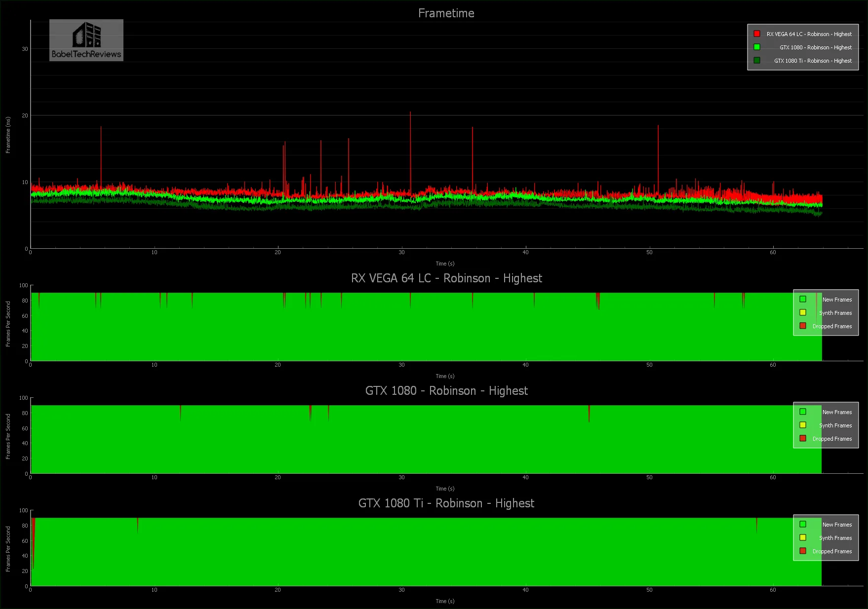Image resolution: width=868 pixels, height=609 pixels.
Task: Select New Frames swatch in RX VEGA chart
Action: [803, 300]
